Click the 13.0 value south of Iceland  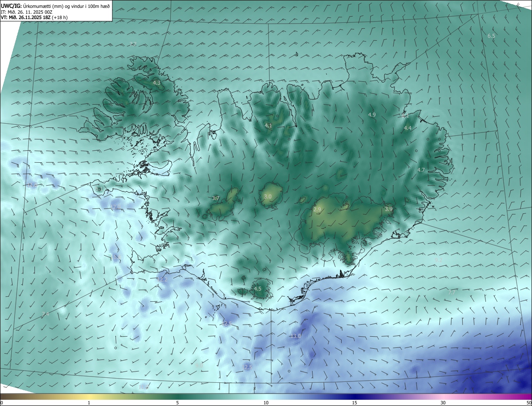(x=296, y=336)
